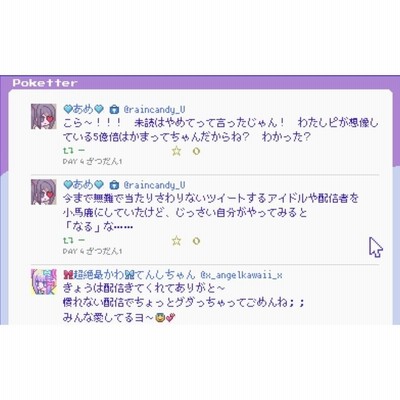This screenshot has height=400, width=400.
Task: Click the favorite count of second post
Action: [196, 240]
